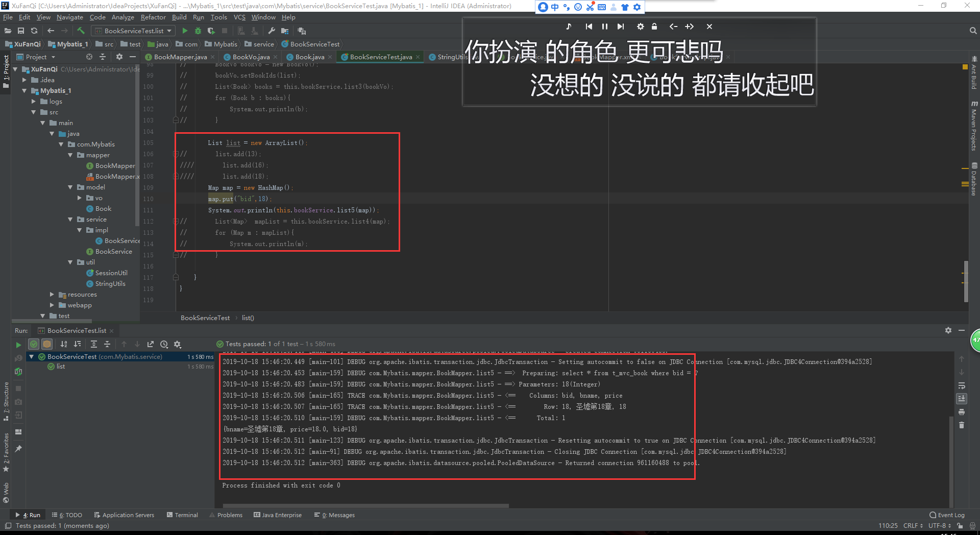This screenshot has width=980, height=535.
Task: Open Settings via the wrench icon
Action: click(x=272, y=31)
